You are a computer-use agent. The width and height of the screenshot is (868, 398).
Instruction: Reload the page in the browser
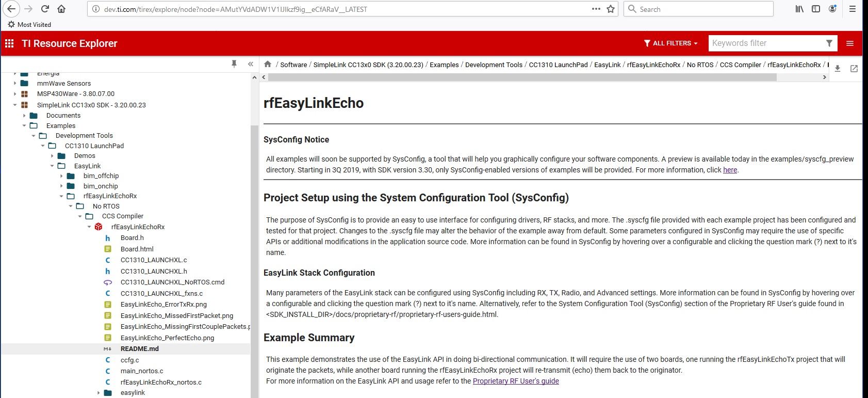pyautogui.click(x=45, y=9)
